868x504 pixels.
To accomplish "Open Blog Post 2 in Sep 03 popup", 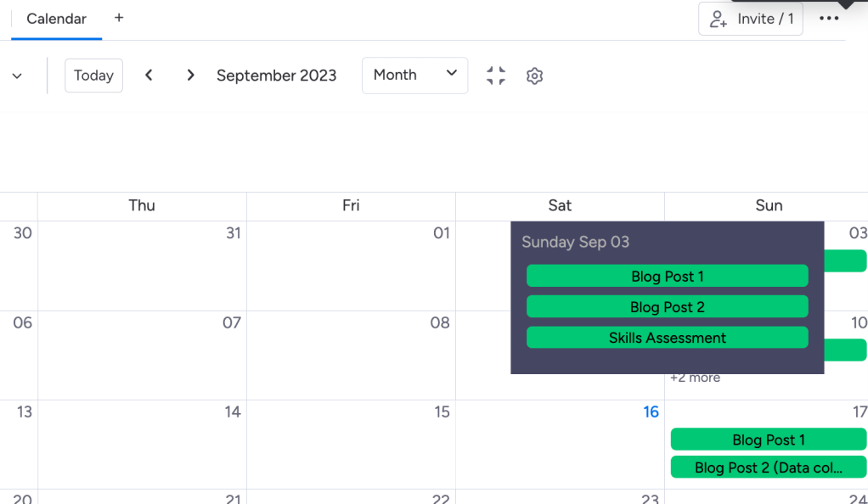I will (x=667, y=307).
